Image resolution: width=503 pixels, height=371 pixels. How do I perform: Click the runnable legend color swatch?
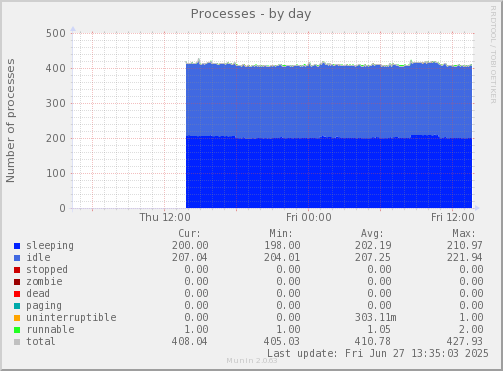coord(17,330)
